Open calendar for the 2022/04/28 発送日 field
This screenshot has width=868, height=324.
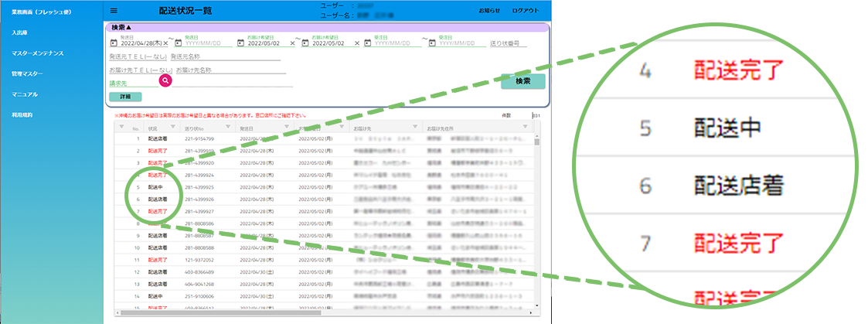[x=114, y=43]
